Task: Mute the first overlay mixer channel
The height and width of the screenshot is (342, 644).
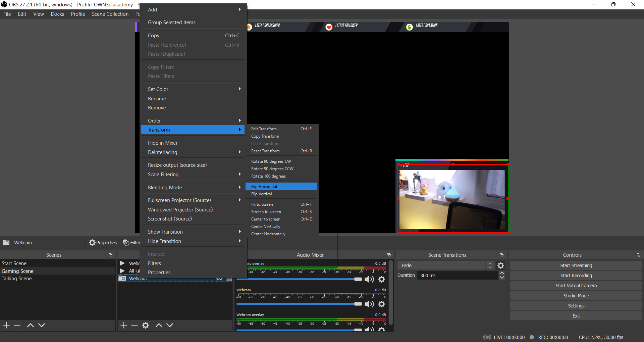Action: [369, 279]
